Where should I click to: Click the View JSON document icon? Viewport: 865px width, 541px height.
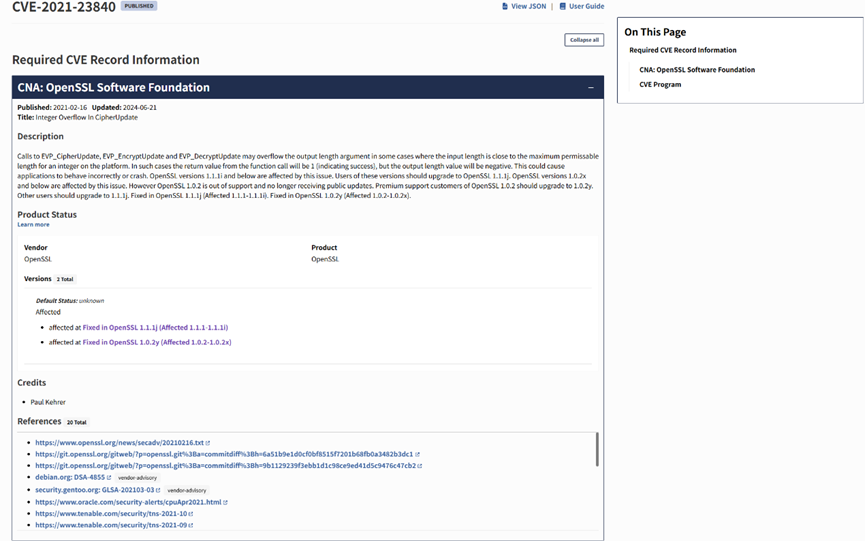pyautogui.click(x=505, y=7)
